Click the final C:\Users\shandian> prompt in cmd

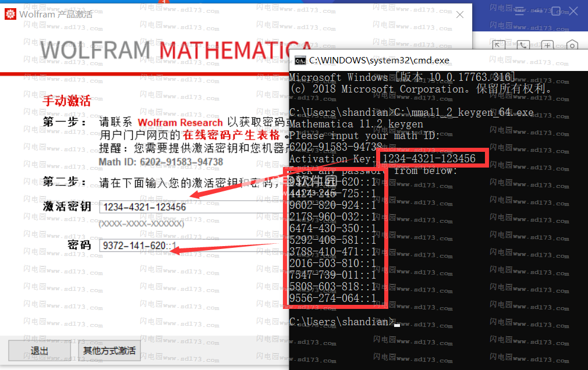point(342,322)
